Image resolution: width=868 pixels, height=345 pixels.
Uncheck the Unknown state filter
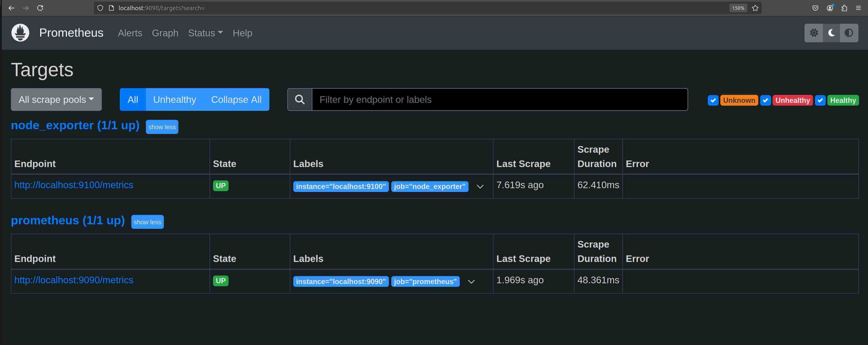pos(713,100)
